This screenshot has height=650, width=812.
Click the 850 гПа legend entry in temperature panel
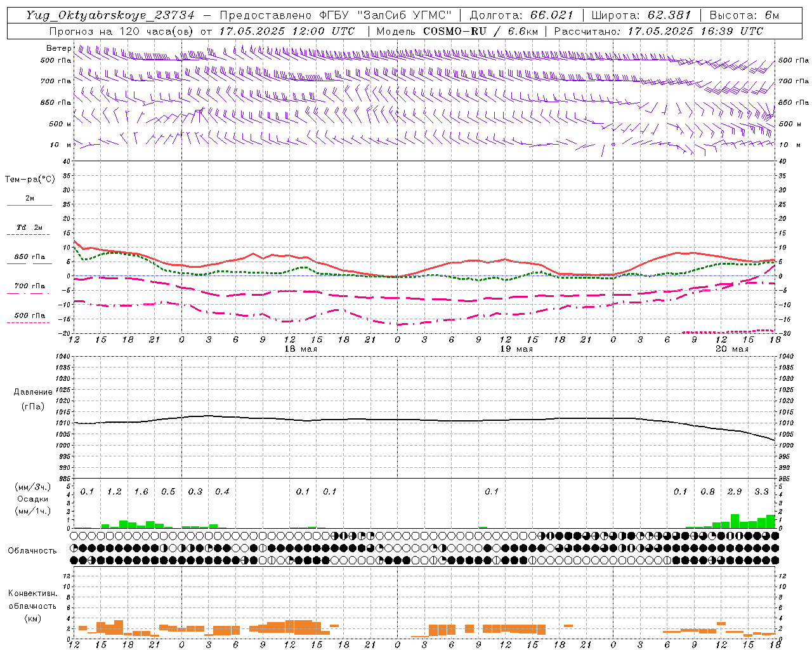click(x=30, y=257)
